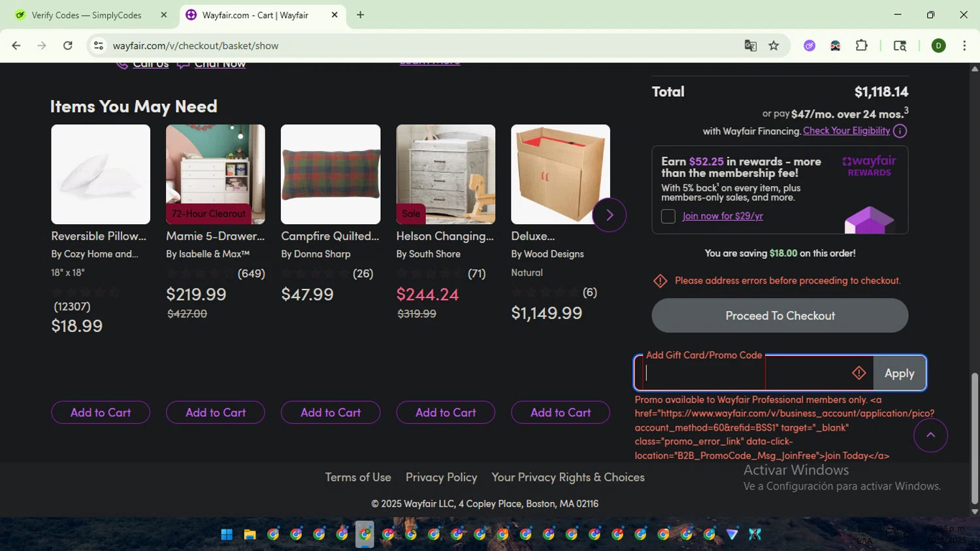This screenshot has height=551, width=980.
Task: Open Chrome three-dot menu
Action: click(x=964, y=46)
